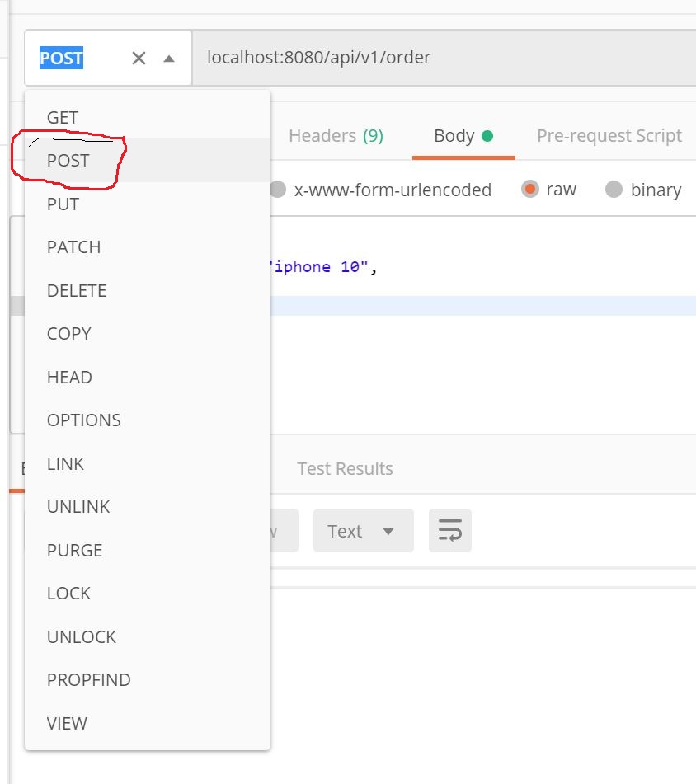Open the HTTP method dropdown arrow

tap(171, 58)
